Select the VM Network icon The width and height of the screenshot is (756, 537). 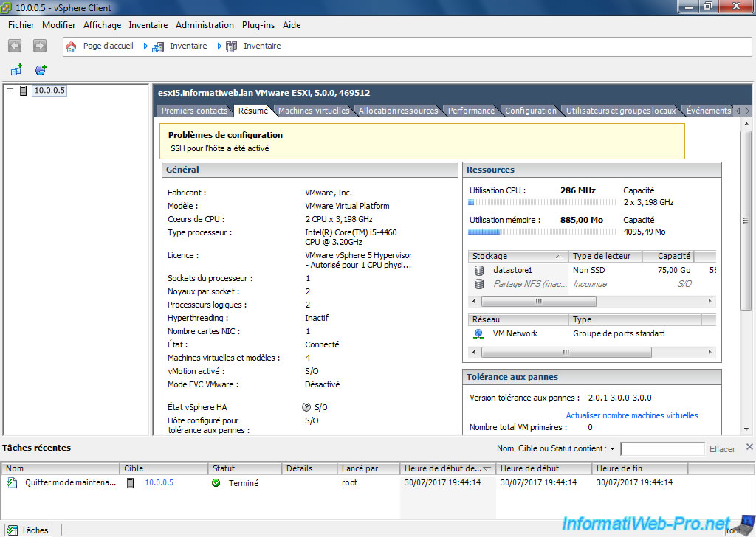[x=479, y=333]
